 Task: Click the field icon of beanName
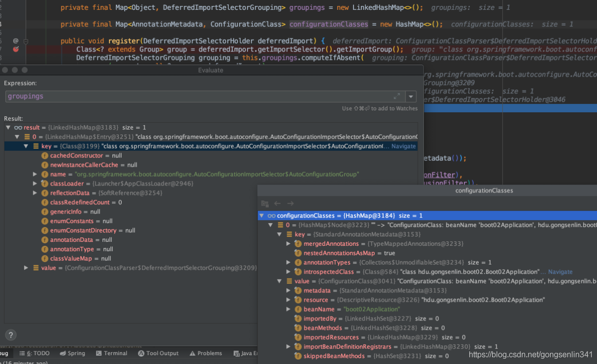point(298,310)
